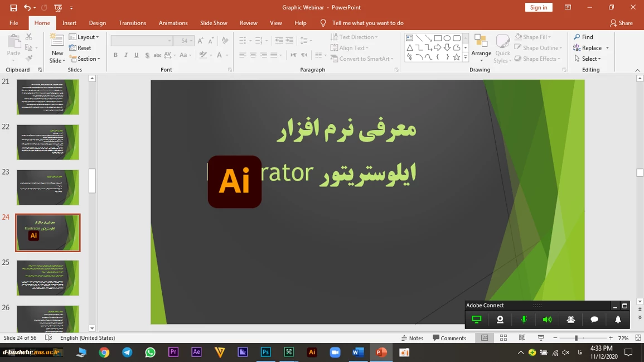The image size is (644, 362).
Task: Click the Tell me what you want to do box
Action: [x=367, y=23]
